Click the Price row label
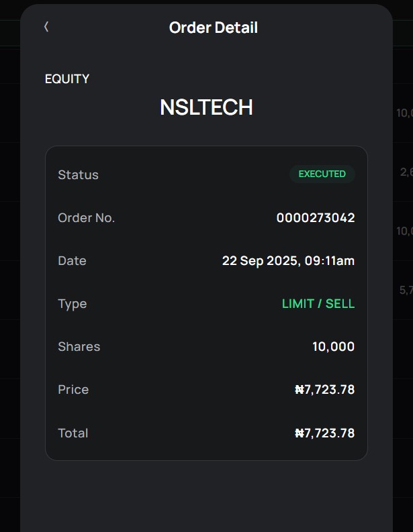The width and height of the screenshot is (413, 532). click(x=73, y=389)
